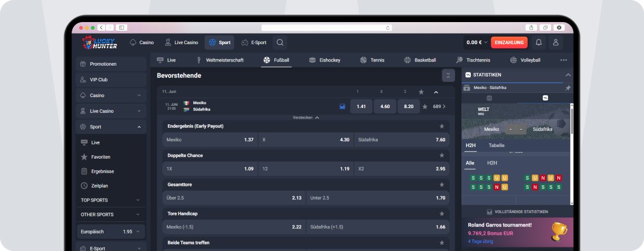644x251 pixels.
Task: Open the search magnifier icon
Action: 280,42
